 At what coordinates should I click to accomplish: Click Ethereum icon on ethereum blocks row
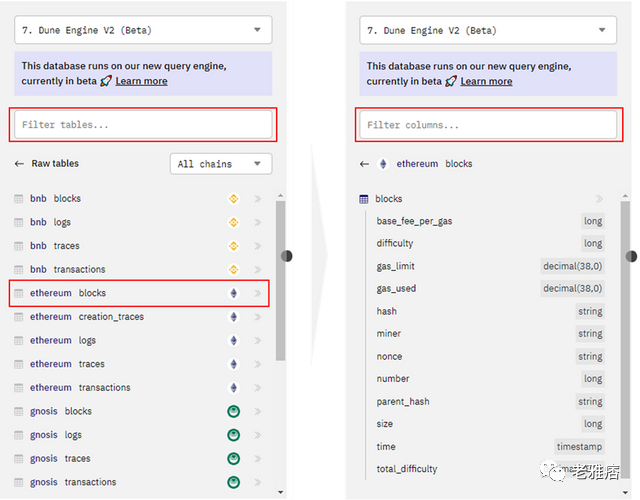click(233, 293)
